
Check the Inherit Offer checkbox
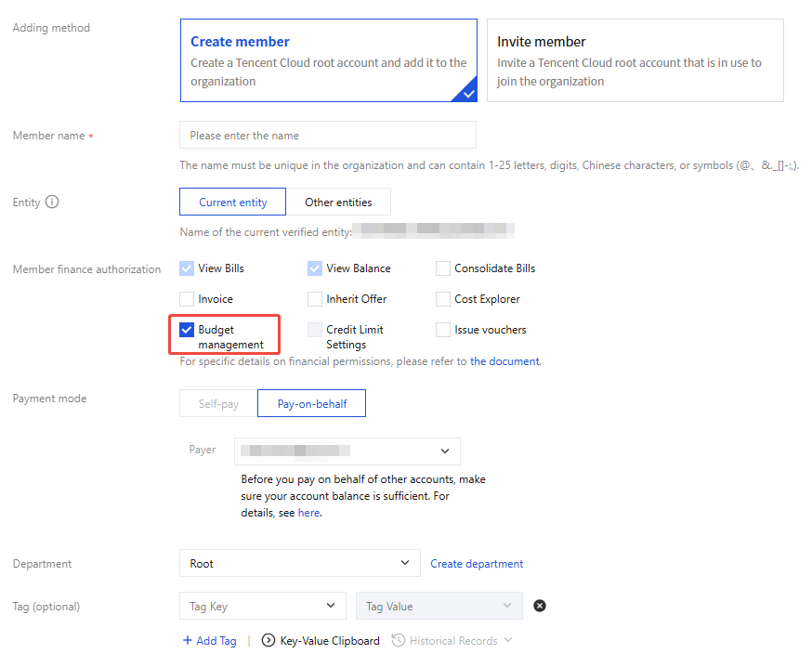tap(315, 299)
